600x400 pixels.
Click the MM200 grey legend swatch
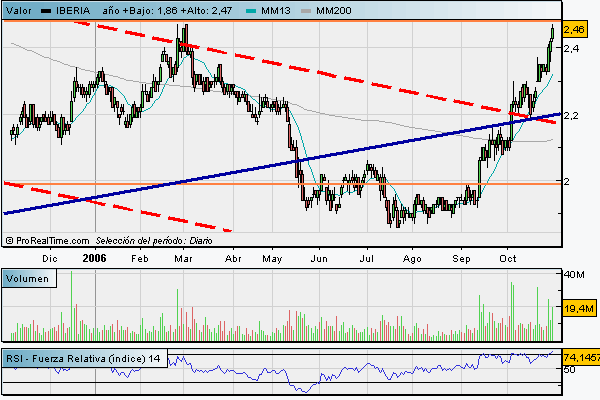coord(306,11)
